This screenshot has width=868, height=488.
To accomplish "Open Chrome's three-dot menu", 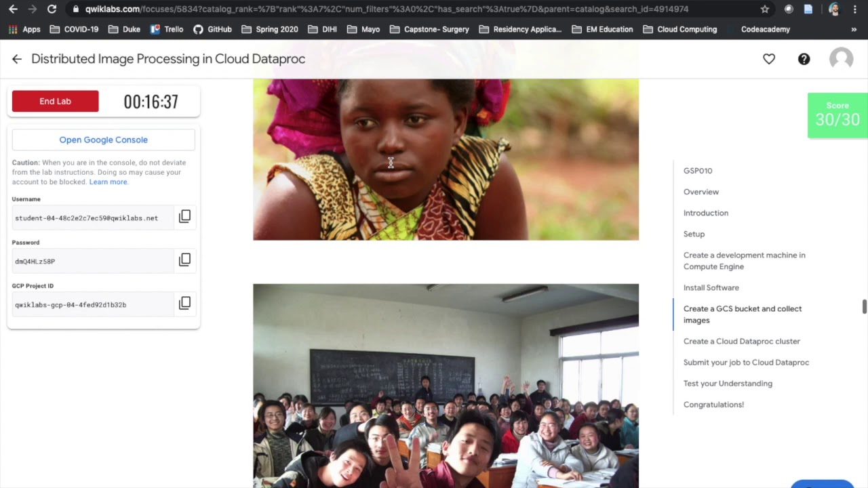I will pyautogui.click(x=854, y=9).
